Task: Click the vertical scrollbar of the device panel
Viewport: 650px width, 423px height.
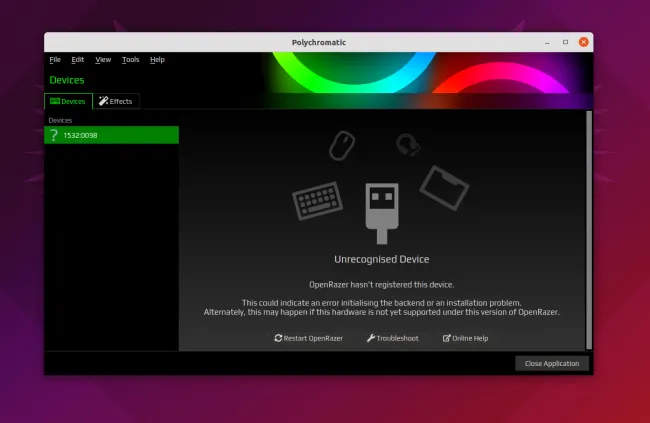Action: pyautogui.click(x=589, y=230)
